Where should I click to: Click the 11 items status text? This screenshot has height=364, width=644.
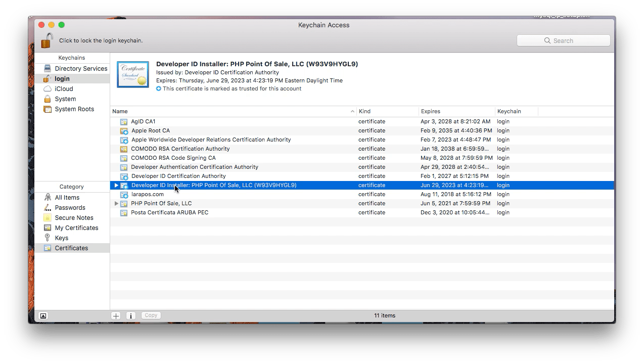coord(385,315)
